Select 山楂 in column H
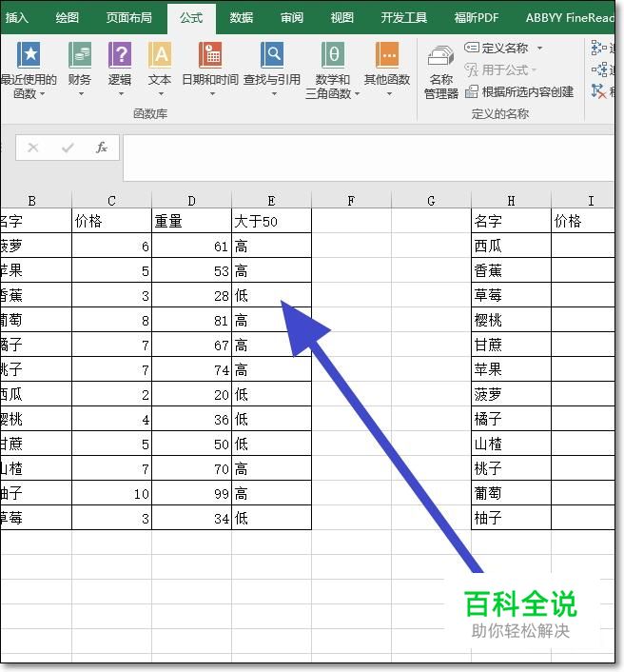 click(511, 444)
